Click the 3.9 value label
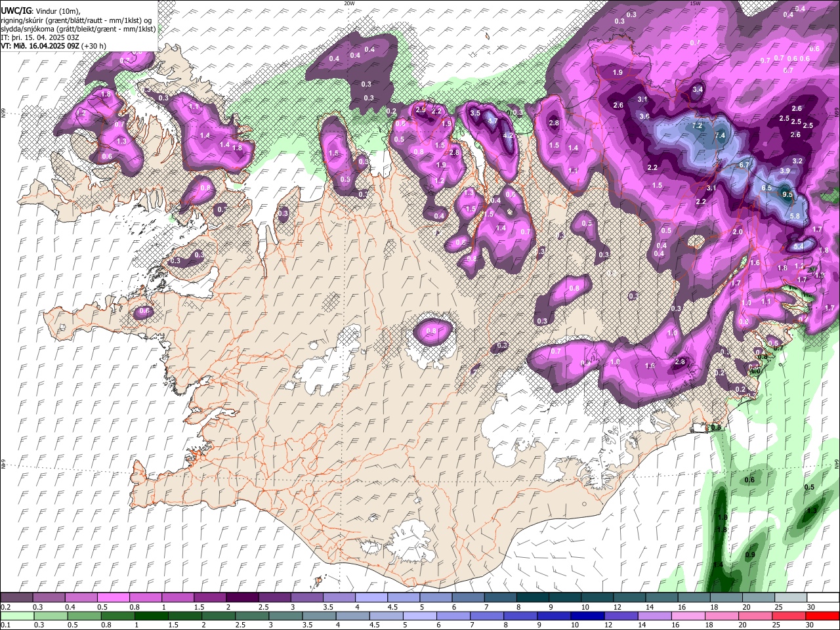This screenshot has width=840, height=630. tap(784, 171)
